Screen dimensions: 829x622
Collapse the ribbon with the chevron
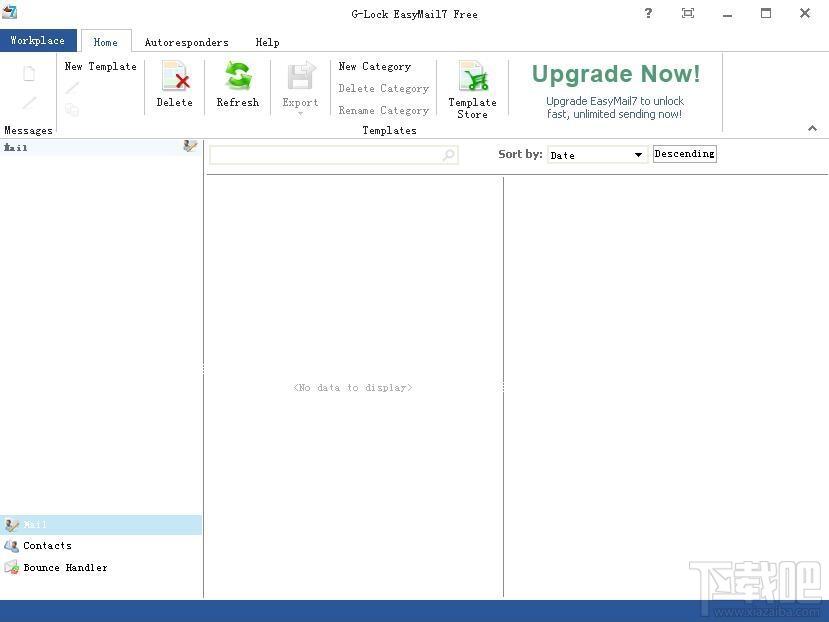812,129
